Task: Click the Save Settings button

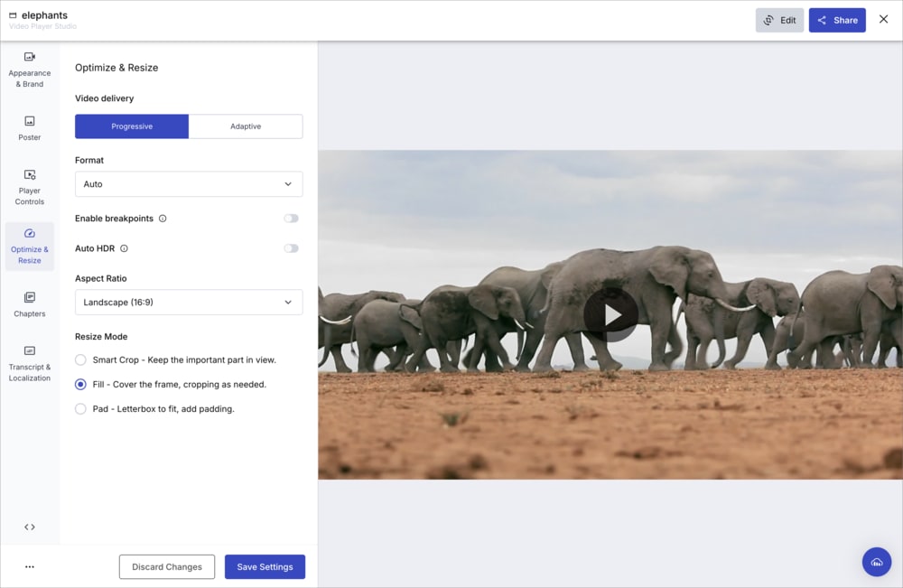Action: [x=265, y=566]
